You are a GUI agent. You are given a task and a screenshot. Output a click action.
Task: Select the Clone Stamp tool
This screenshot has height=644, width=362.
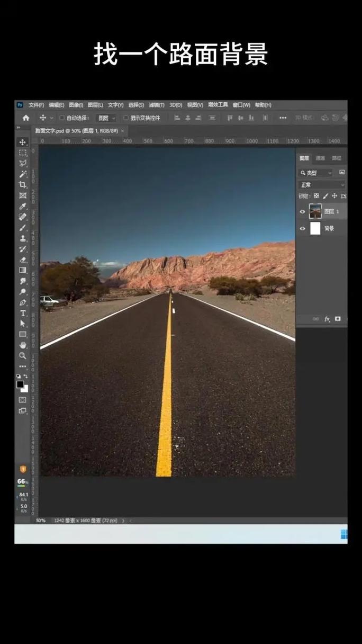coord(23,238)
